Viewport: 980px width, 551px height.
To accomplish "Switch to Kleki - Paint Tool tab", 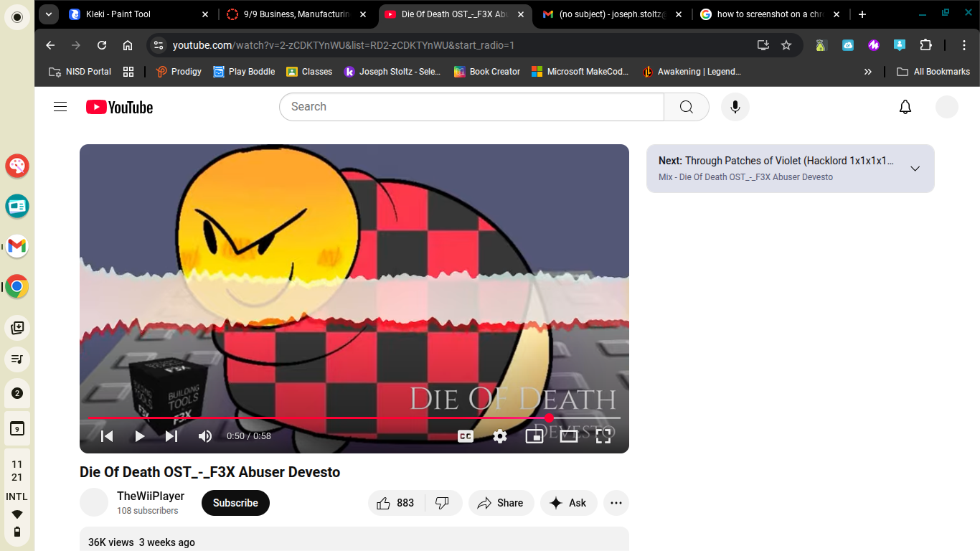I will pos(136,14).
